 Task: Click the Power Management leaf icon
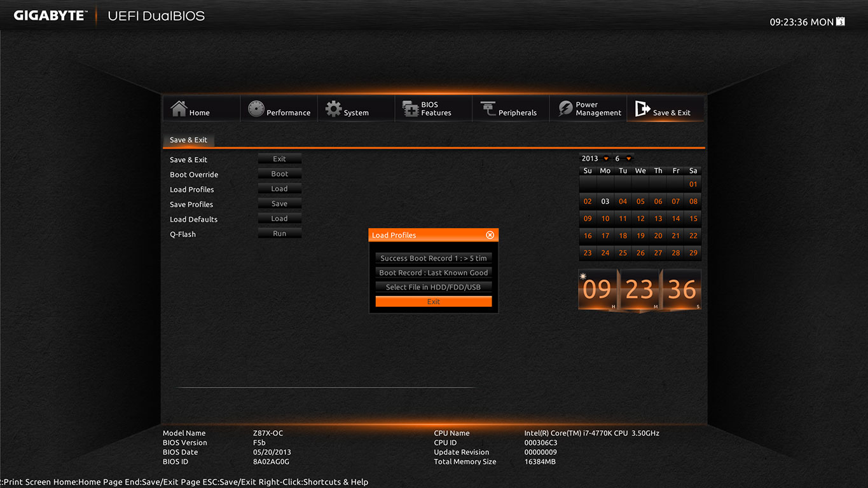[565, 109]
